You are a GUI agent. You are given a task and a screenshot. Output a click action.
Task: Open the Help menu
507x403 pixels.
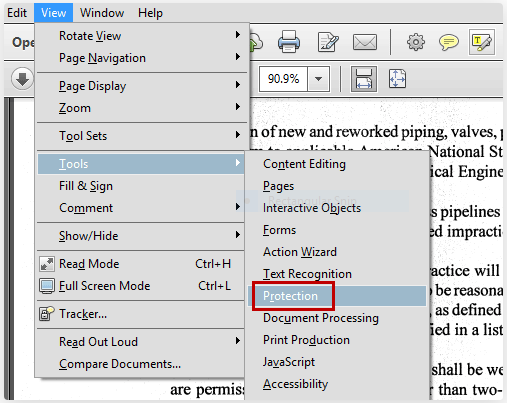click(150, 13)
